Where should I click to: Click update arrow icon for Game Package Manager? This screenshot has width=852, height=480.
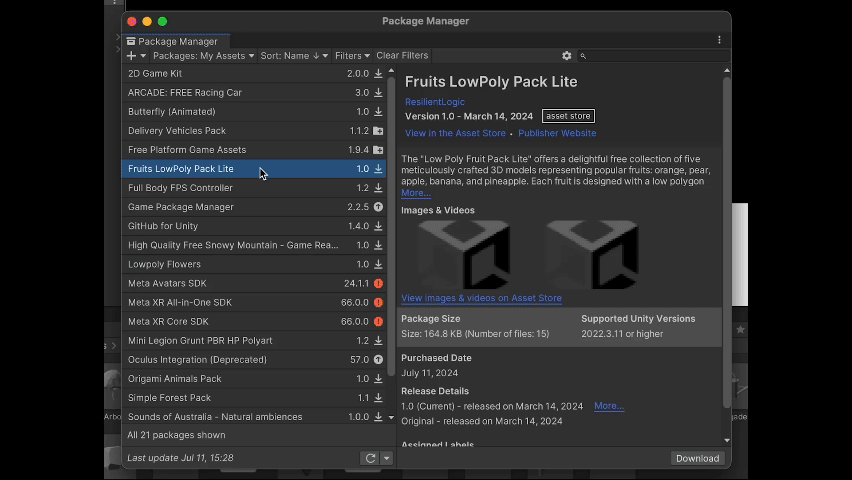378,207
